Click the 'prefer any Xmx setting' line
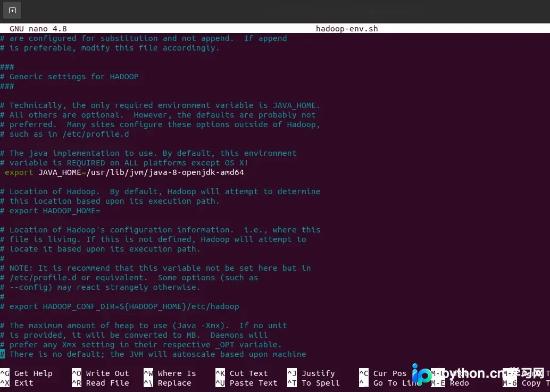This screenshot has height=392, width=550. coord(141,345)
